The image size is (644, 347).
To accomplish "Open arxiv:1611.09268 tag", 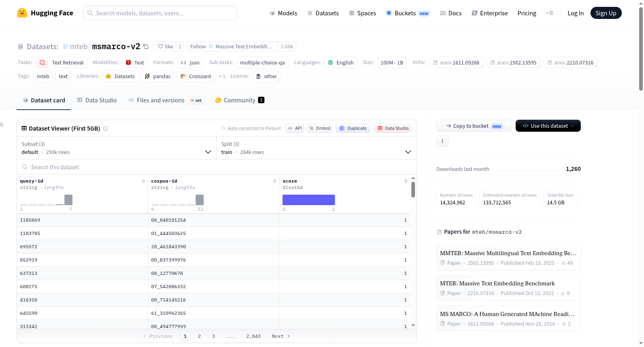I will [x=456, y=62].
